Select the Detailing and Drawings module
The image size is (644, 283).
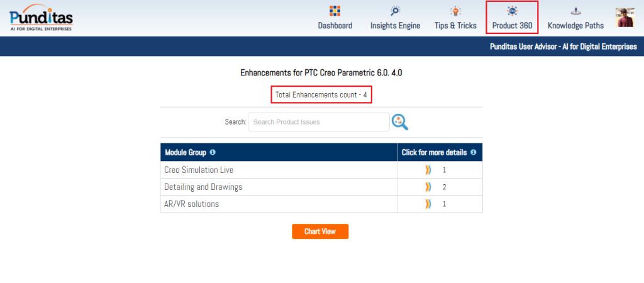(203, 187)
